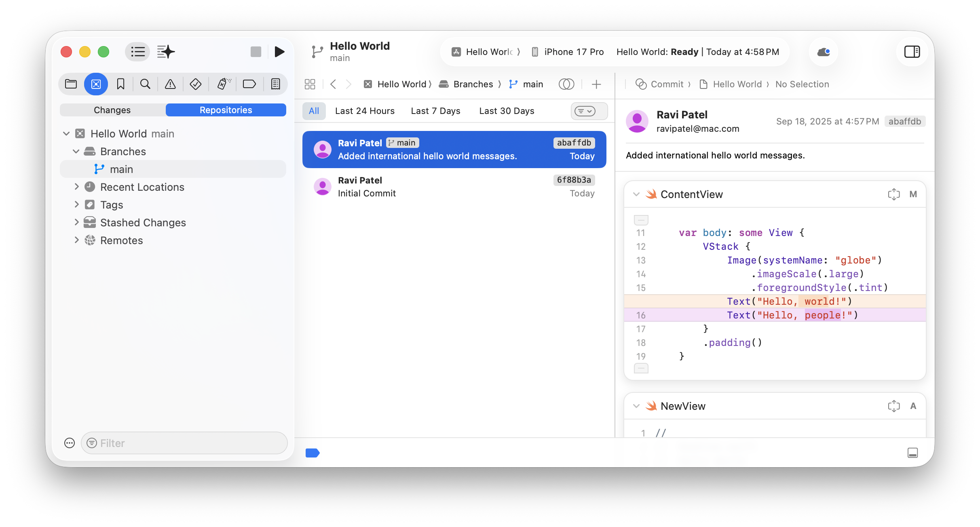
Task: Toggle the code review compare icon
Action: [x=566, y=84]
